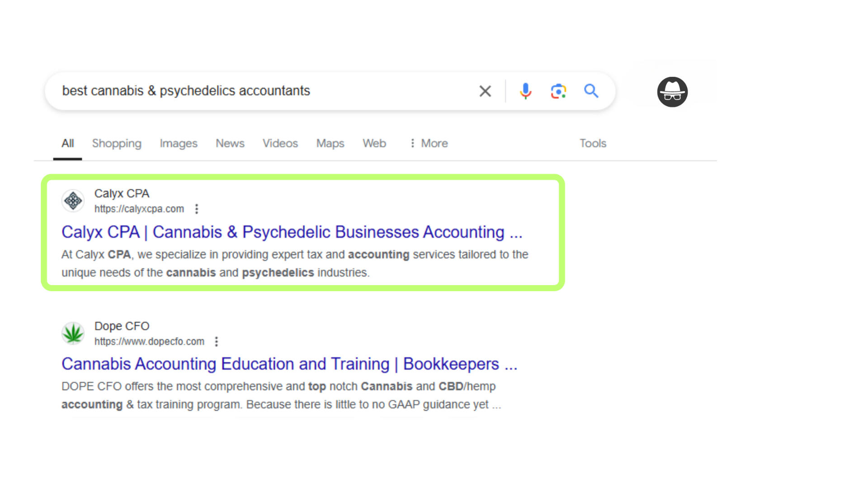The image size is (868, 488).
Task: Open Google Lens image search icon
Action: tap(558, 91)
